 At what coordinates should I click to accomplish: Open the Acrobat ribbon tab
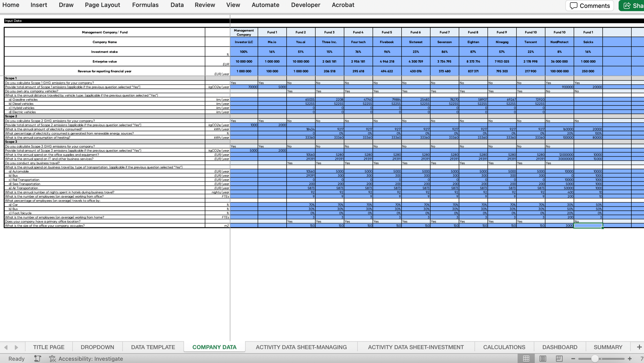coord(343,5)
